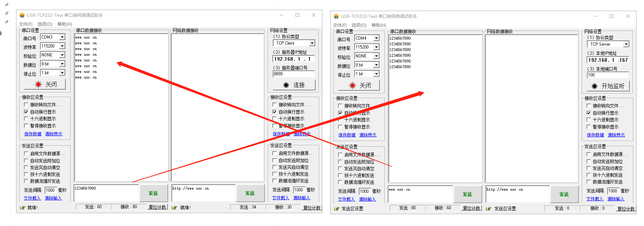Image resolution: width=644 pixels, height=226 pixels.
Task: Click 清除显示 link under COM4 serial receive settings
Action: coord(368,135)
